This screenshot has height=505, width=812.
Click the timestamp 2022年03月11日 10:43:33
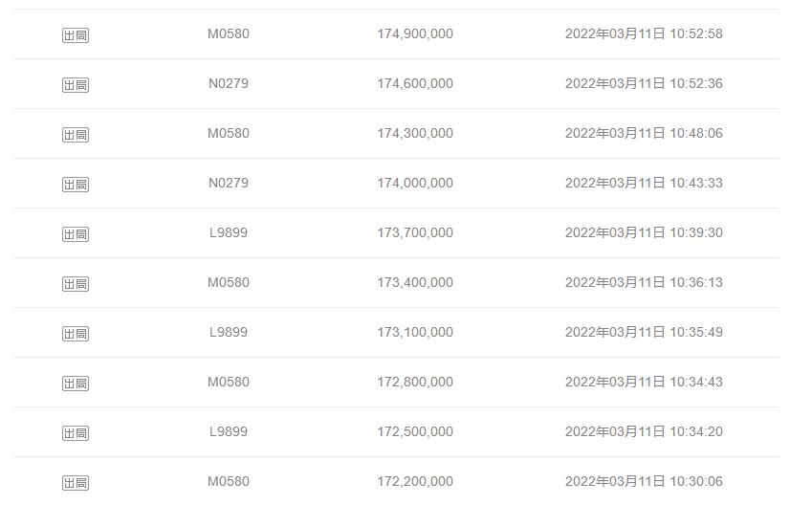point(644,183)
